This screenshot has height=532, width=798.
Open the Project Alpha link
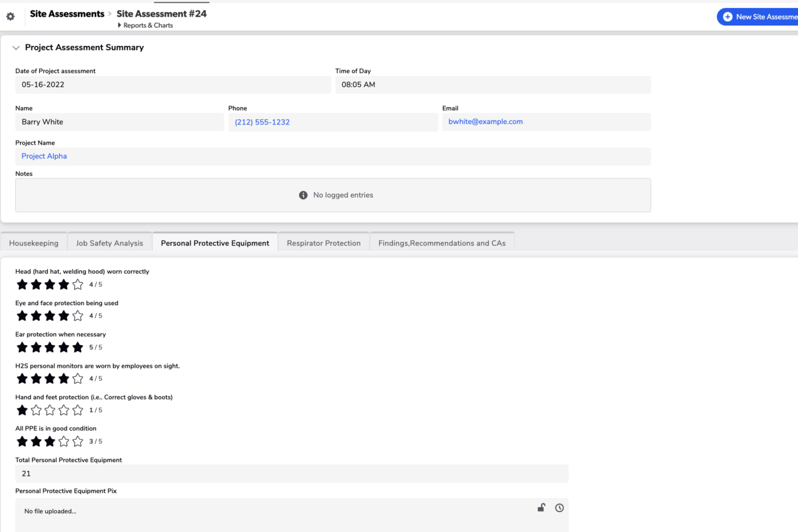(44, 156)
